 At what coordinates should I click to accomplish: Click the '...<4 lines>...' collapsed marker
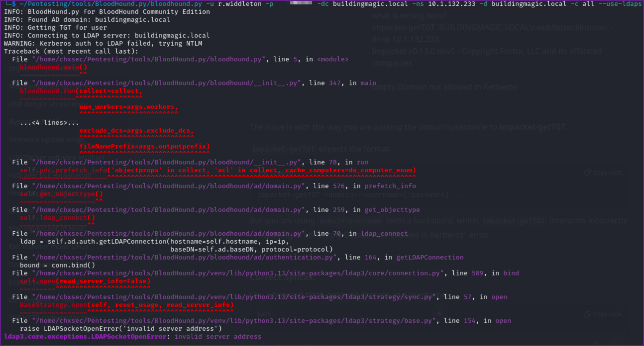coord(49,123)
